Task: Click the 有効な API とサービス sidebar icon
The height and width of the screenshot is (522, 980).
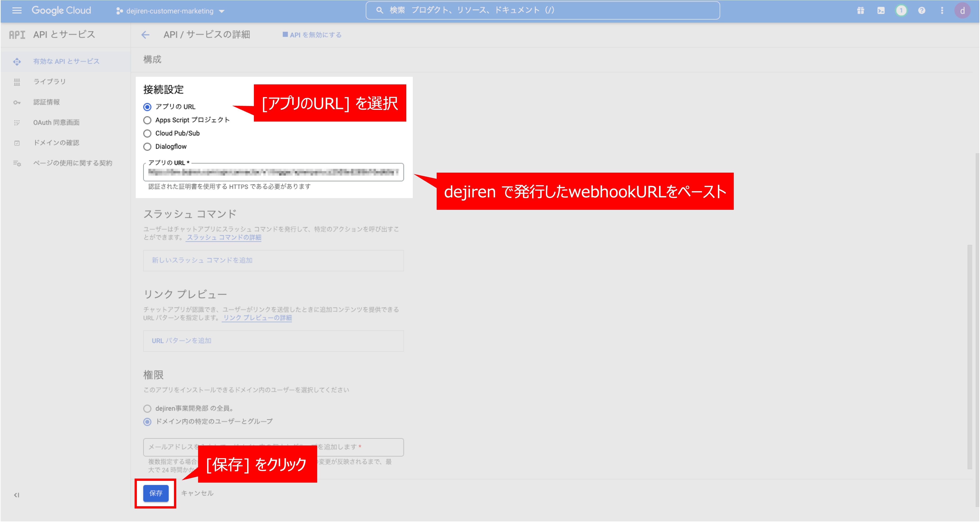Action: point(17,62)
